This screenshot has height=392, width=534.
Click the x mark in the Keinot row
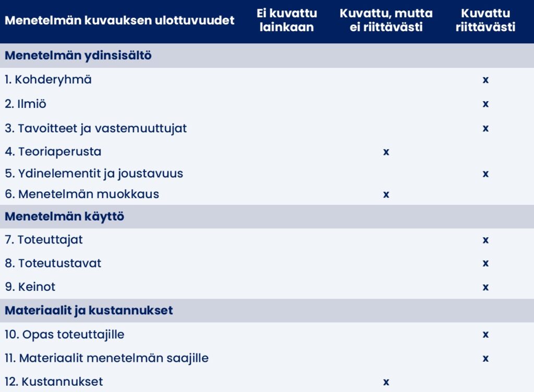pos(486,287)
